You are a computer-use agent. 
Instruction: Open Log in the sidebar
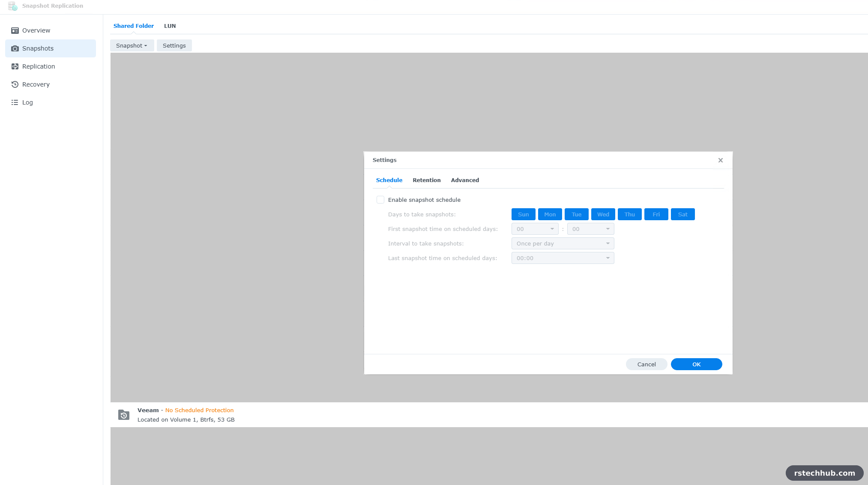51,102
